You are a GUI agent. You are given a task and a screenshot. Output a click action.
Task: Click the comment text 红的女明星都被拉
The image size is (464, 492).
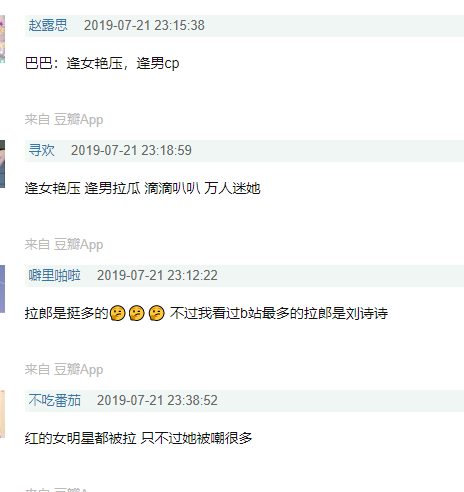click(81, 438)
